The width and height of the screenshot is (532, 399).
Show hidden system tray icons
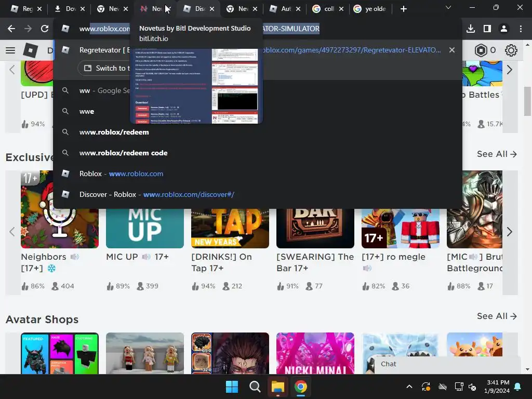click(x=409, y=387)
